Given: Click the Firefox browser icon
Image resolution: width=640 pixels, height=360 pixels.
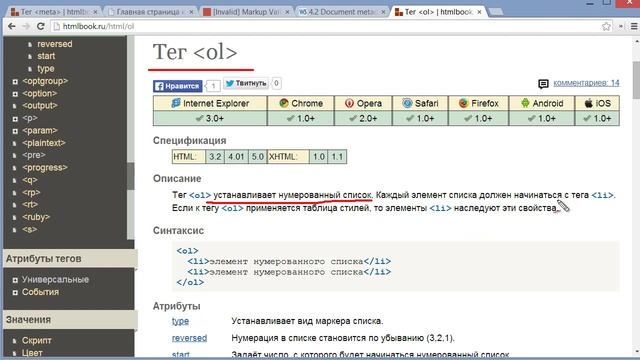Looking at the screenshot, I should 463,103.
